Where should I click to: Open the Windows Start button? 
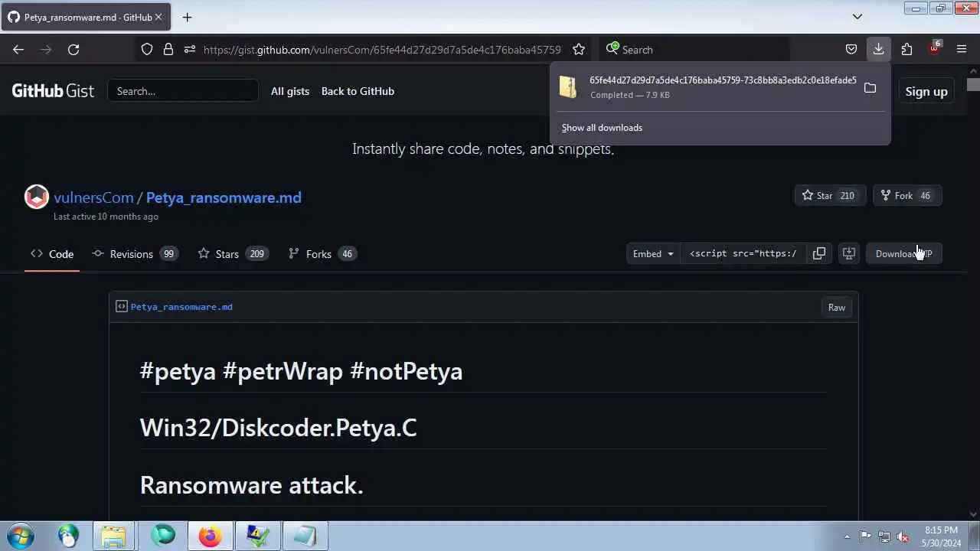20,536
